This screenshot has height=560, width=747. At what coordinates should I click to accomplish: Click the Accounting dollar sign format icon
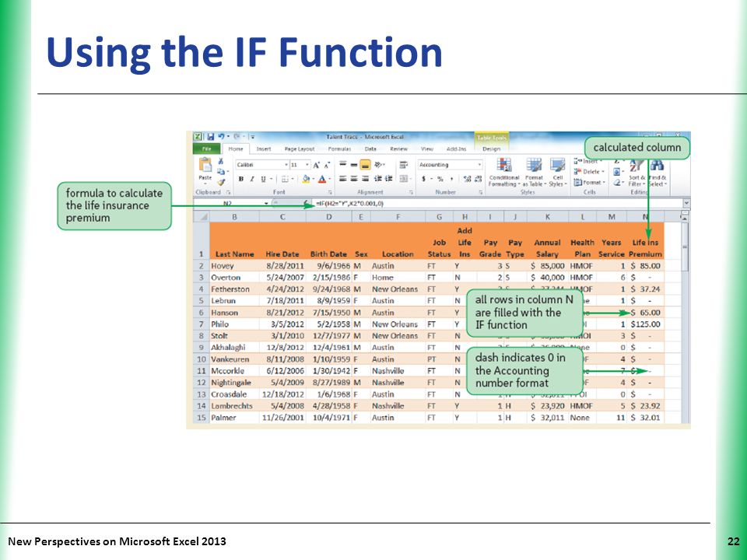(423, 179)
